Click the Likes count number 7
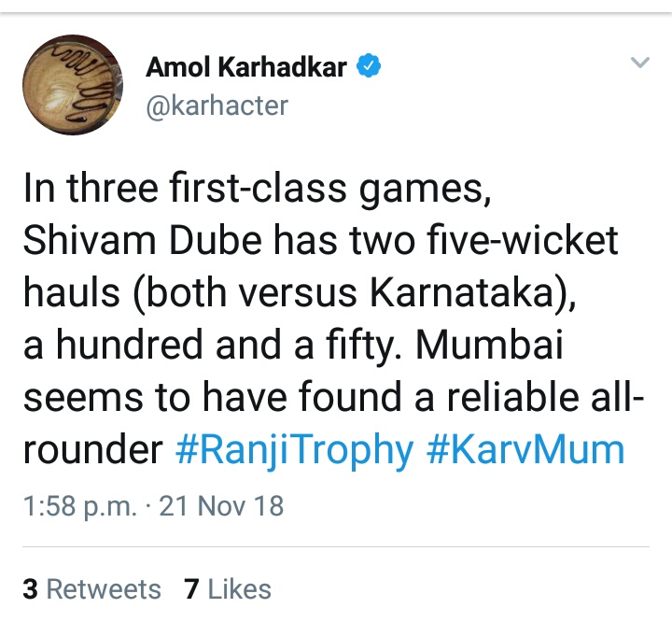672x622 pixels. point(191,589)
